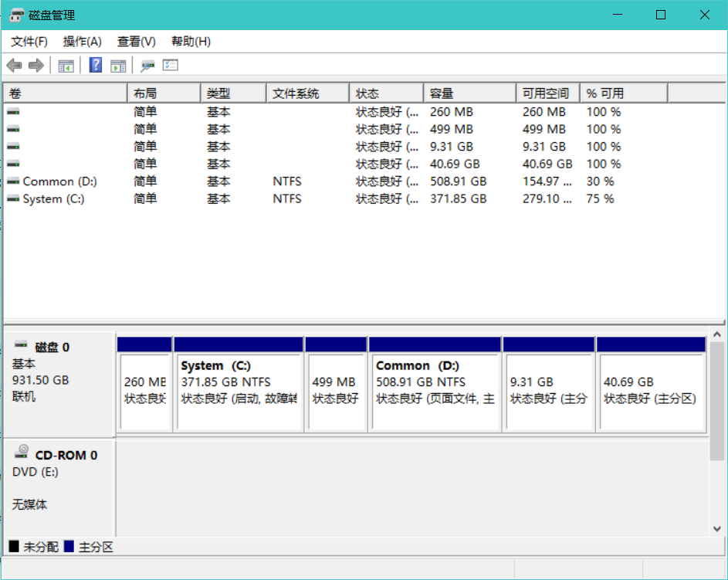Click the 无媒体 status text

point(29,504)
